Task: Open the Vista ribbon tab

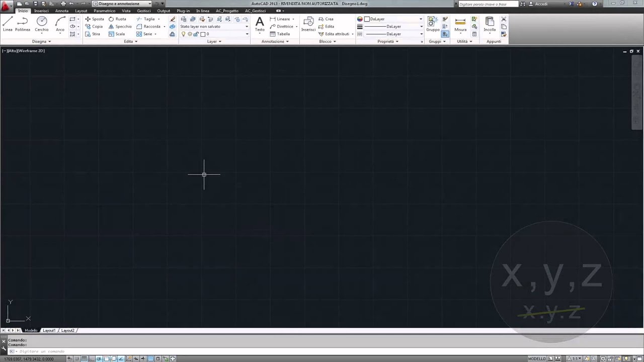Action: point(126,11)
